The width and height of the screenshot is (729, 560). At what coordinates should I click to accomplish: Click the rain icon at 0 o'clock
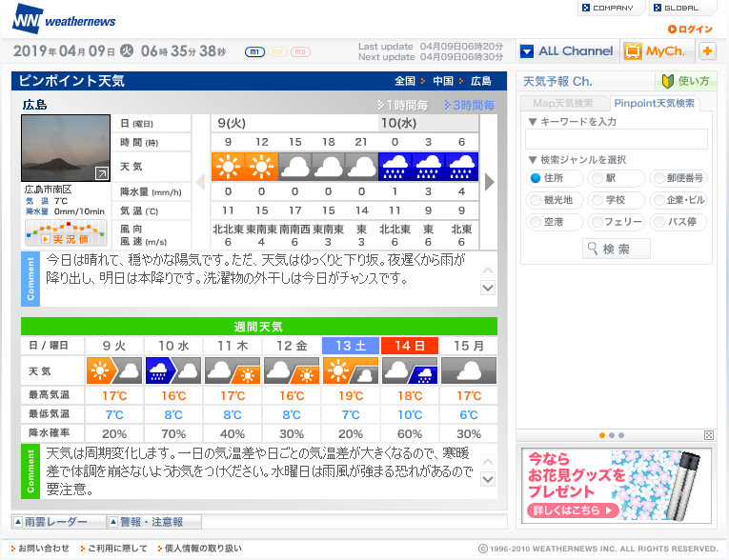coord(395,167)
